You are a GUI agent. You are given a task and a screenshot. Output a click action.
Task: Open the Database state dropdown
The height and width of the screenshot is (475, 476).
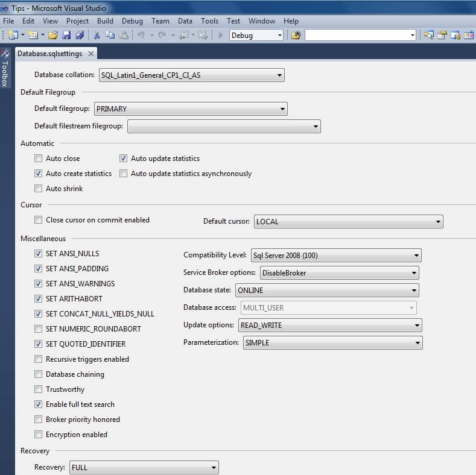coord(327,291)
